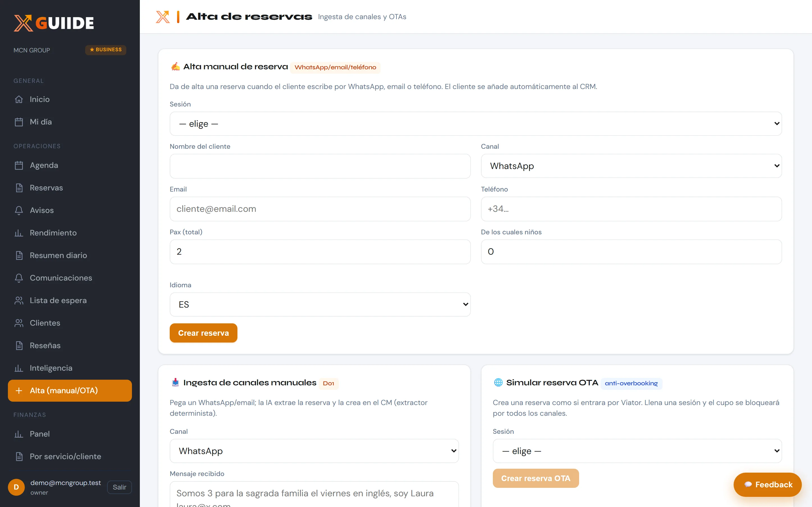Click the Crear reserva button

pos(203,333)
